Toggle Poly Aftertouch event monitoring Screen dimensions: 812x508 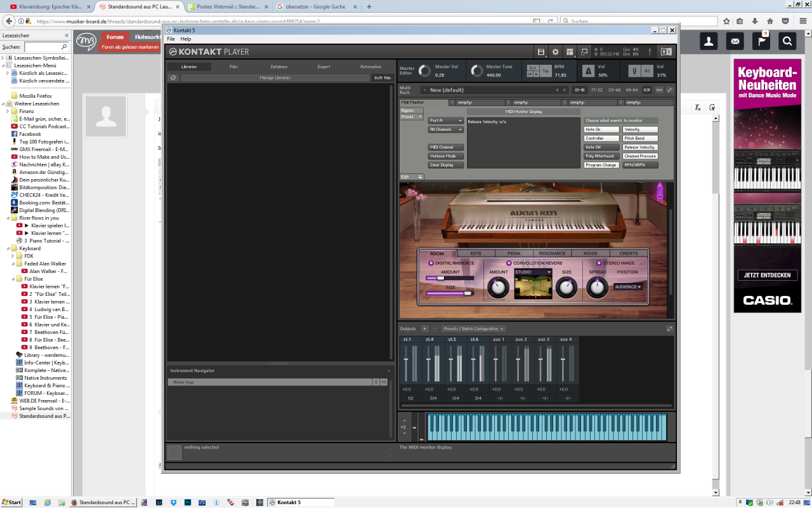coord(601,156)
